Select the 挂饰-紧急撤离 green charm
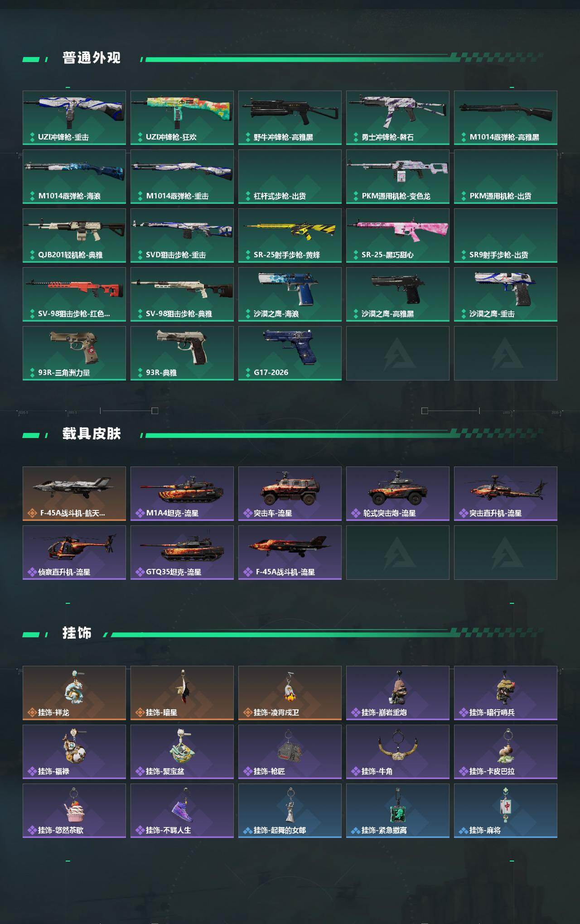 point(398,811)
